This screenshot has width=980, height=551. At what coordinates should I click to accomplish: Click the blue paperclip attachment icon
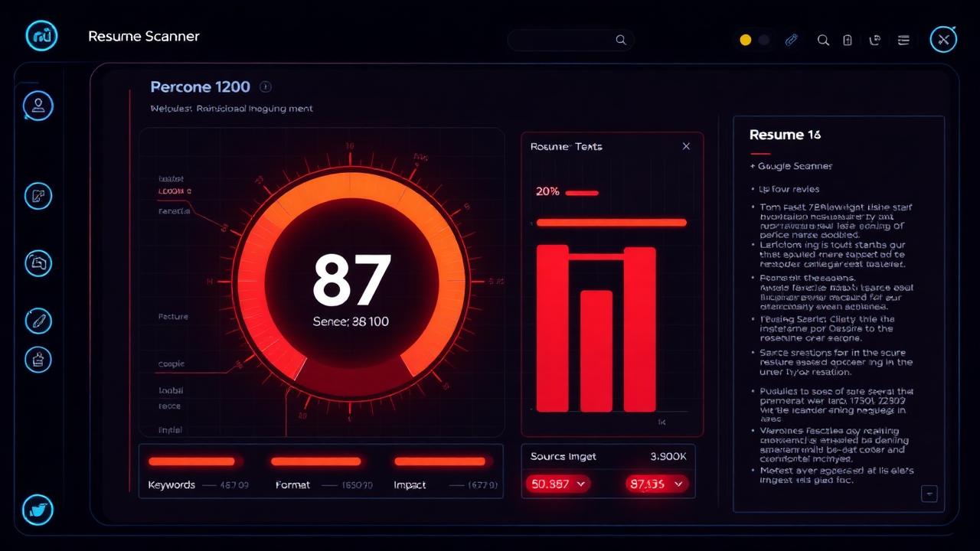[791, 40]
